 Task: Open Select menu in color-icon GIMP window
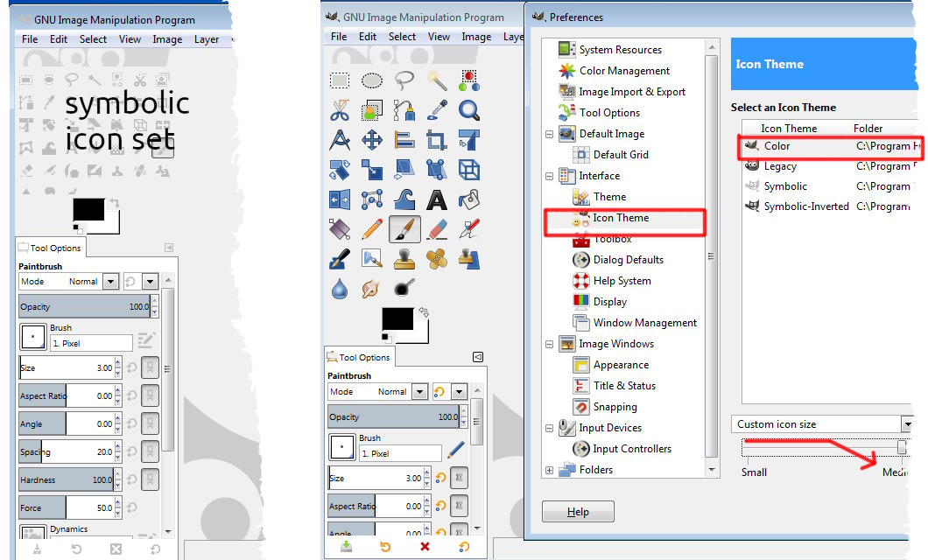tap(402, 37)
